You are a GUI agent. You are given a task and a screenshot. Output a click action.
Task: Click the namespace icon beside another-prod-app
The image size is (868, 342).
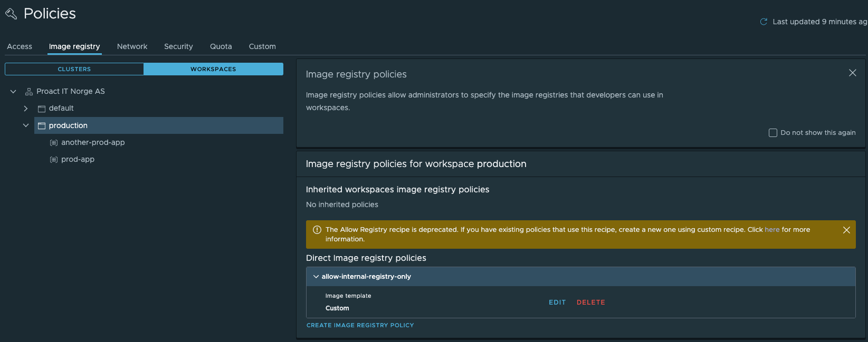click(x=54, y=143)
